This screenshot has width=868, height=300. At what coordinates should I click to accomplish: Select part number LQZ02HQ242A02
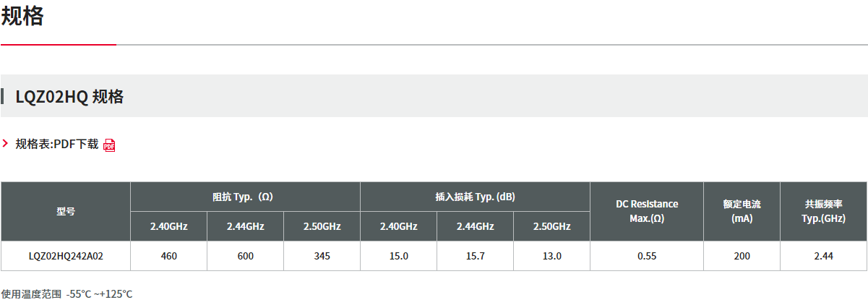pos(65,256)
